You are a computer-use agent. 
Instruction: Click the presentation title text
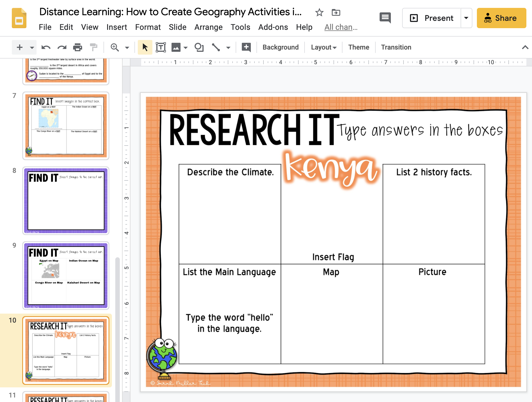tap(170, 12)
